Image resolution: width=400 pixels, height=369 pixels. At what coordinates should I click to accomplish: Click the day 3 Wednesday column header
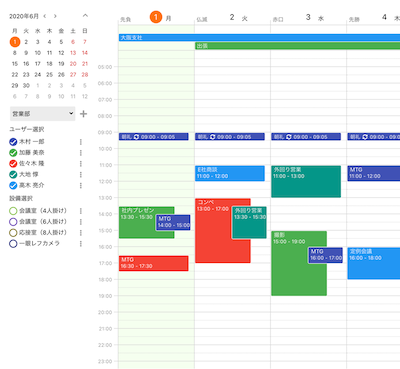coord(308,17)
